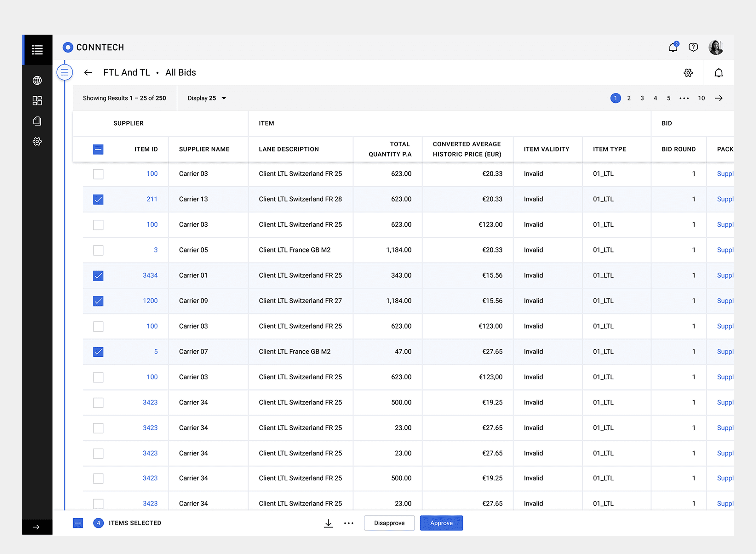The height and width of the screenshot is (554, 756).
Task: Click the user profile avatar
Action: [716, 47]
